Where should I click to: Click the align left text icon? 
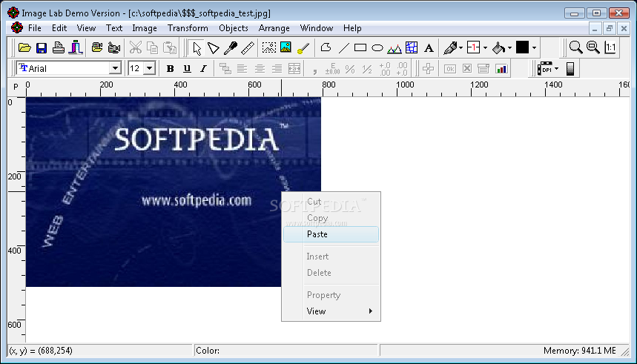tap(242, 69)
